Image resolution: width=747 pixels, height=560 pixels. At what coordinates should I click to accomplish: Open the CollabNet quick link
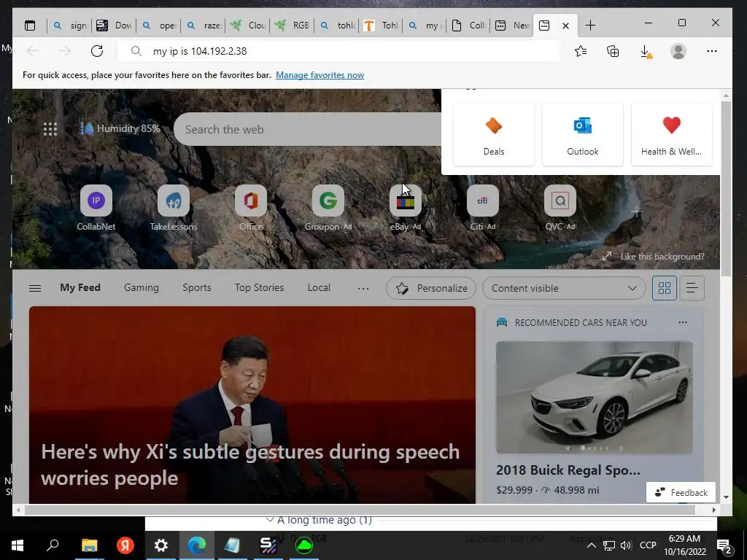(x=96, y=208)
